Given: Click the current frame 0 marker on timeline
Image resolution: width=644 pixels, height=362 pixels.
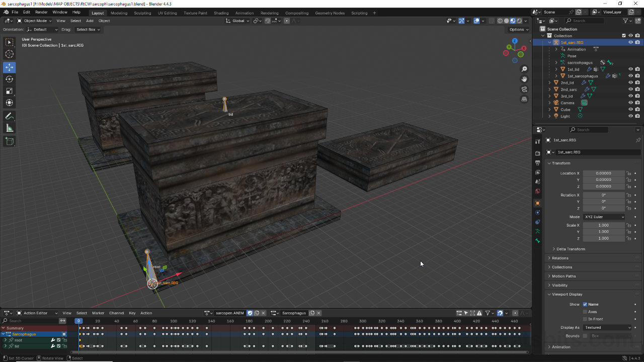Looking at the screenshot, I should pyautogui.click(x=78, y=321).
